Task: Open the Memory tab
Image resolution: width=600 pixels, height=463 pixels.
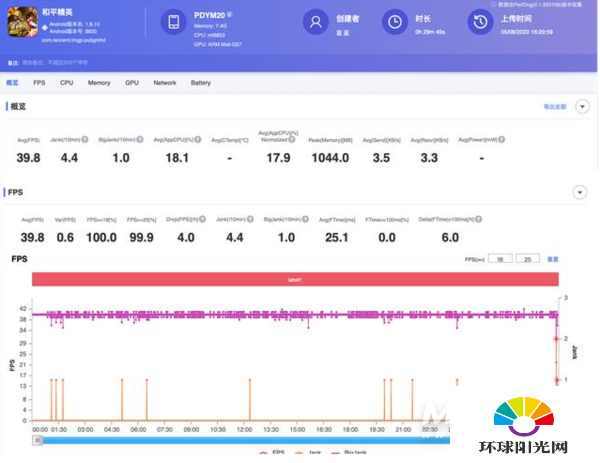Action: click(x=99, y=83)
